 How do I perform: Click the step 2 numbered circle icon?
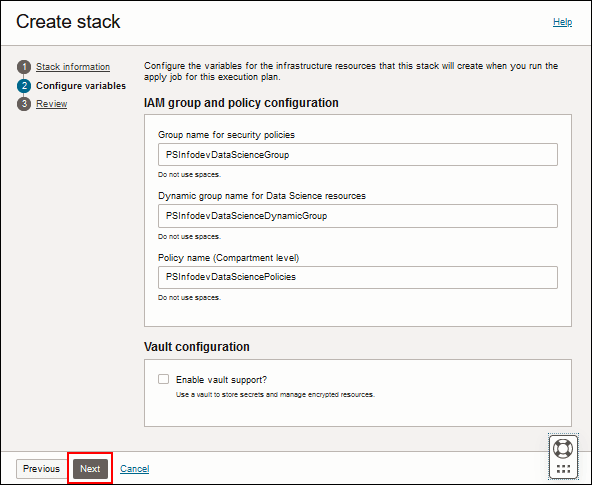24,86
